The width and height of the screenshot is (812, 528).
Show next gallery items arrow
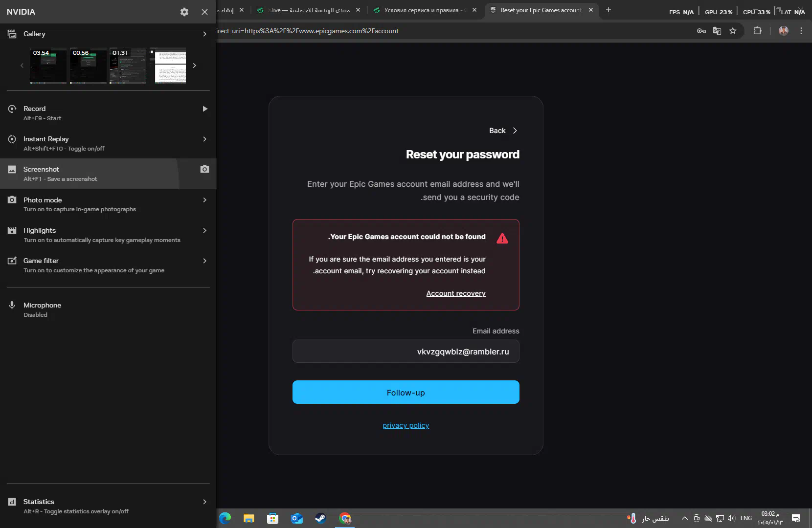coord(195,66)
